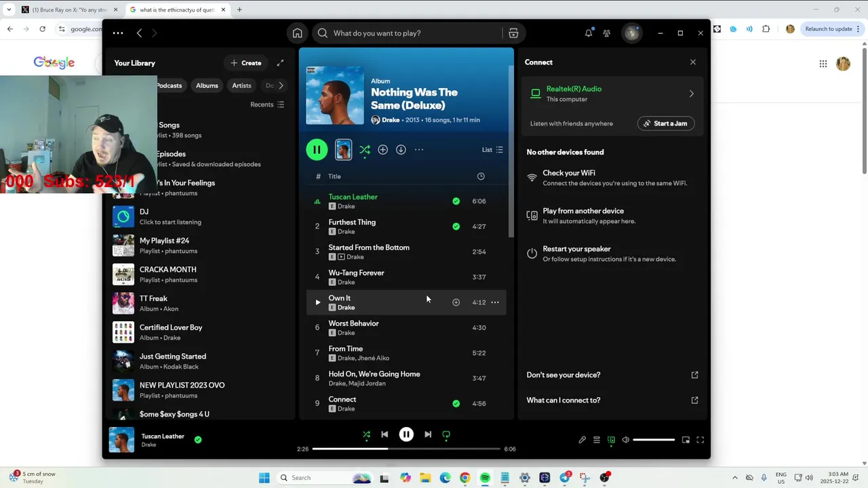
Task: Pause album with big green button
Action: click(x=317, y=150)
